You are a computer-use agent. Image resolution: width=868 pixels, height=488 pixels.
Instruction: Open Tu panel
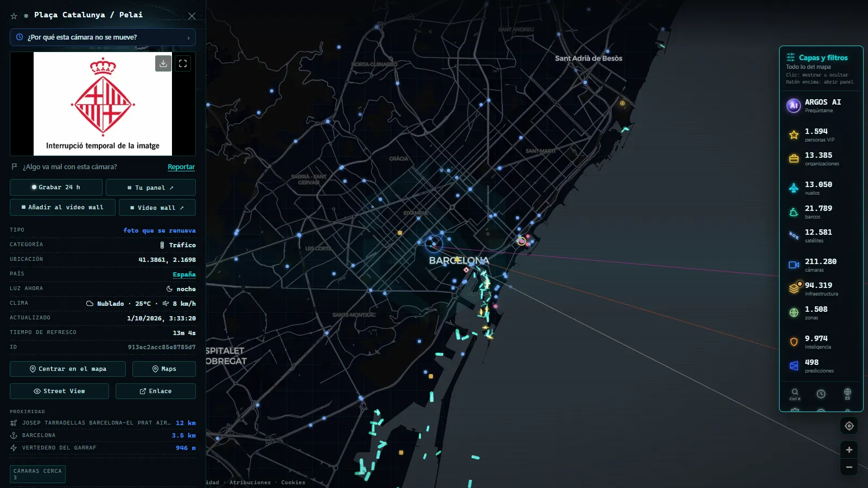(151, 187)
